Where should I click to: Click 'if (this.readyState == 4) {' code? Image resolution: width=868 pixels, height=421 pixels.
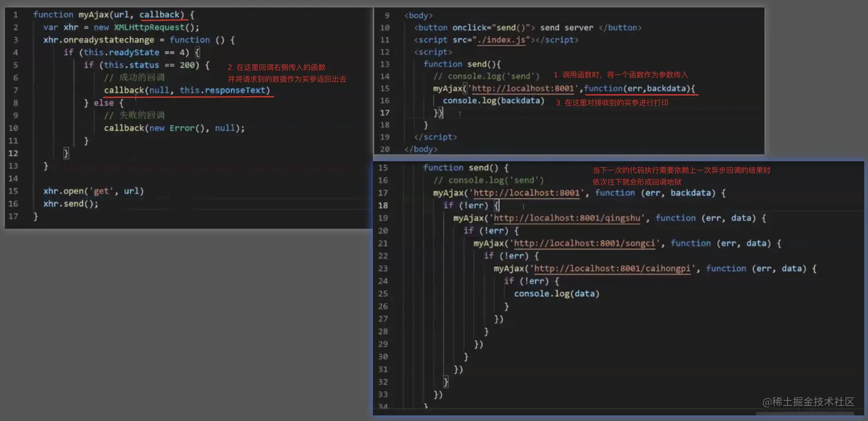coord(131,52)
